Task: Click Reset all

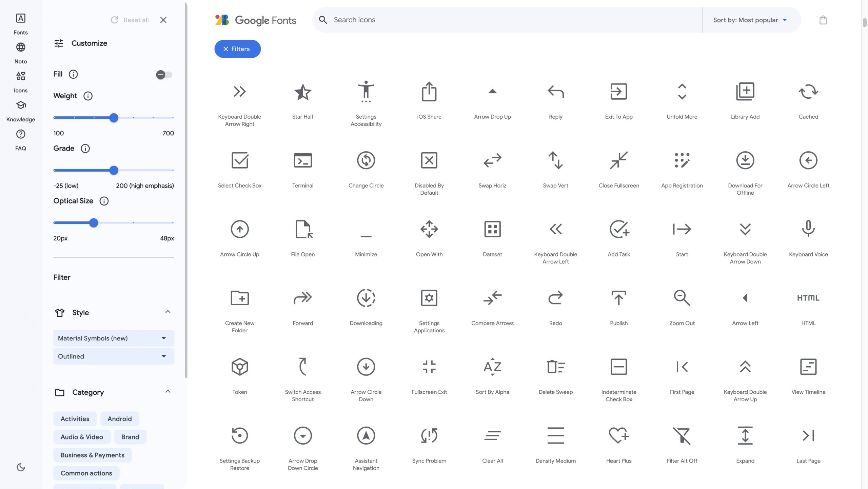Action: point(130,20)
